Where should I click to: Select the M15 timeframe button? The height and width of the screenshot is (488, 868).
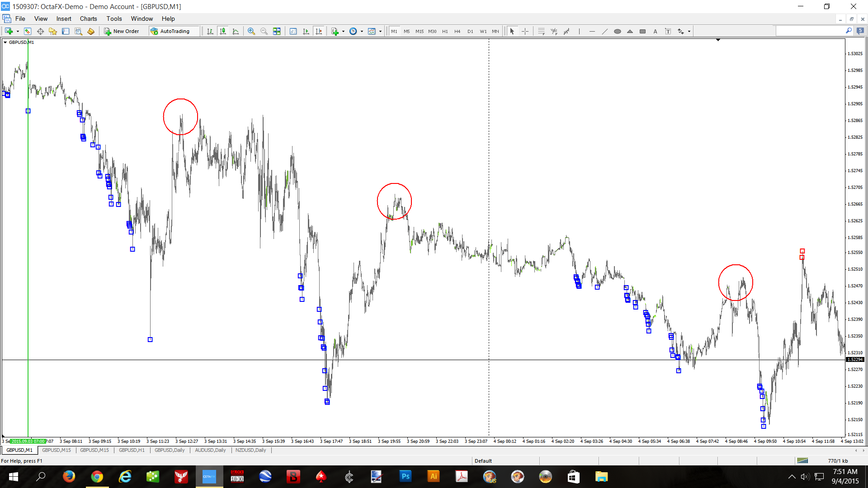pyautogui.click(x=420, y=31)
